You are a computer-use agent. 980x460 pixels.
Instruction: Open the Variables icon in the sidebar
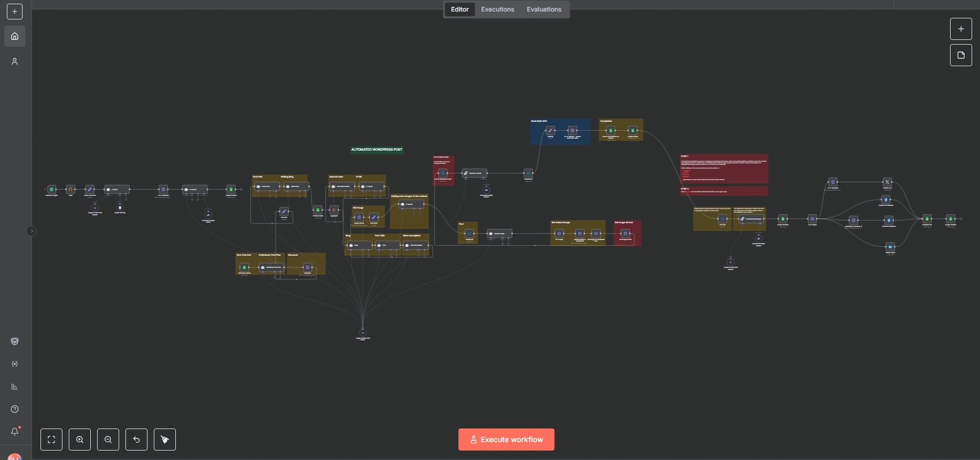(15, 364)
